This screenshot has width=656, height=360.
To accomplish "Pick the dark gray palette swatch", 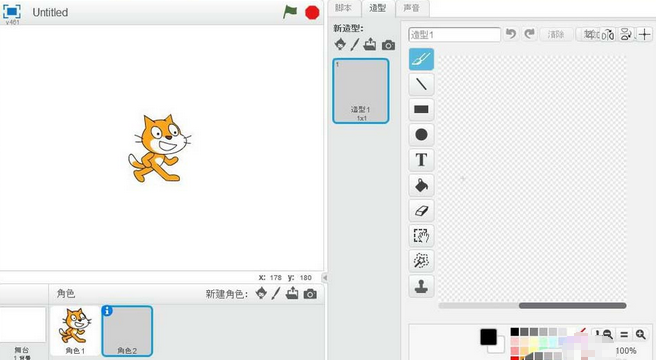I will [524, 332].
